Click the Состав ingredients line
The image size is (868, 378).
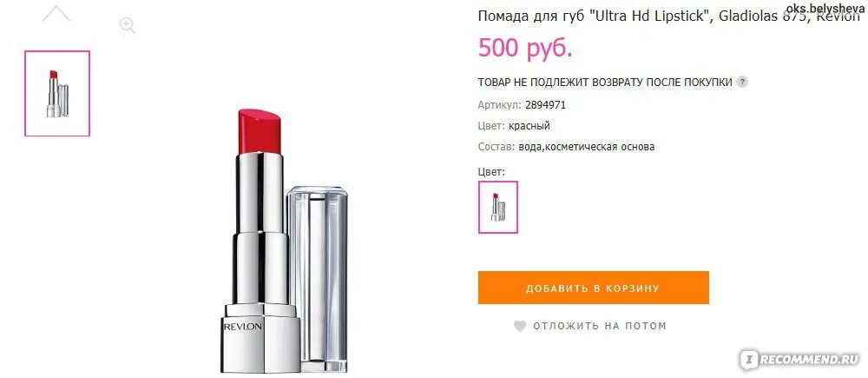566,147
